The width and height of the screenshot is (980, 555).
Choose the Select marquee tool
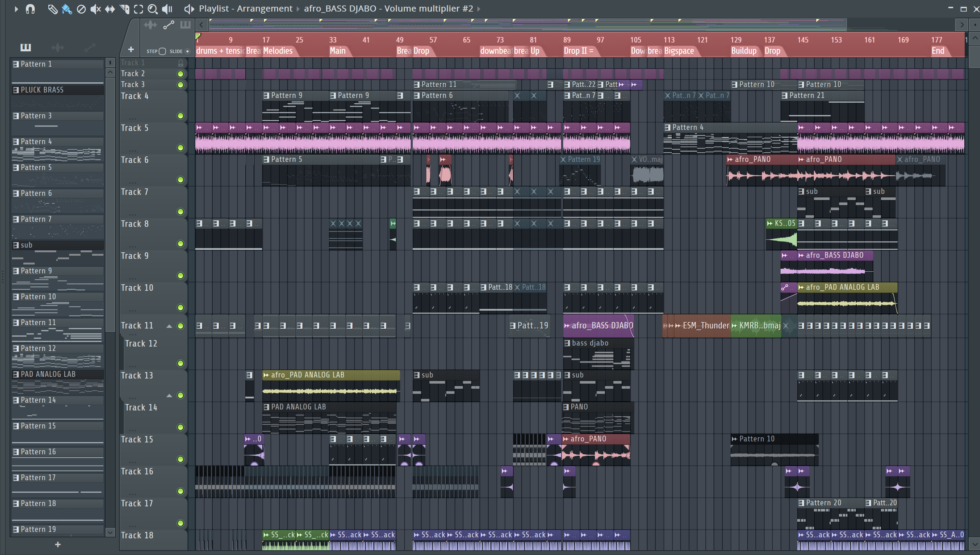click(x=138, y=9)
